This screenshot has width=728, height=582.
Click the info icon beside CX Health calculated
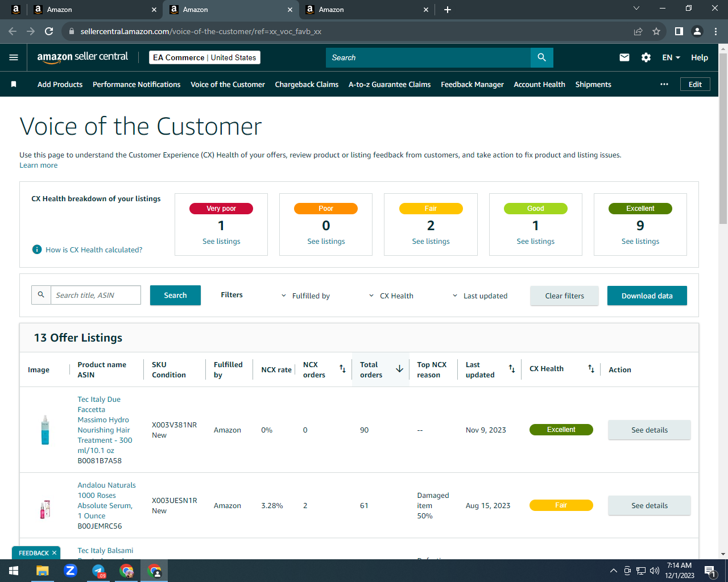pos(37,250)
